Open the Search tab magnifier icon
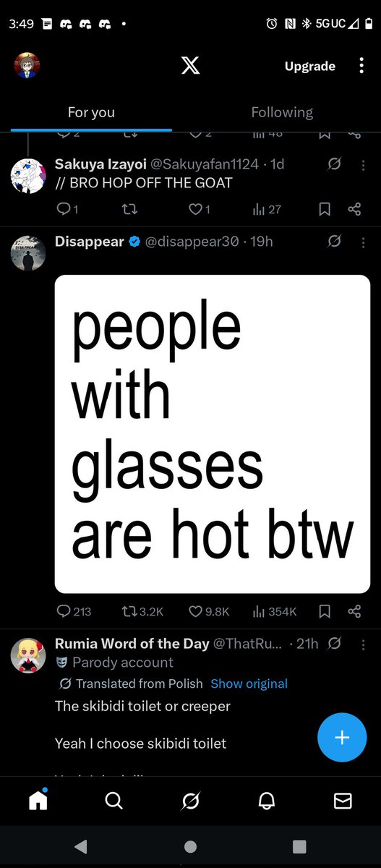Screen dimensions: 381x868 tap(114, 801)
